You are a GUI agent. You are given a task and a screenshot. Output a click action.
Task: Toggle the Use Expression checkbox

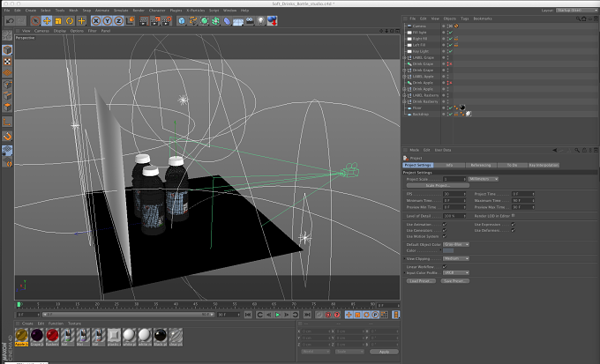coord(513,225)
